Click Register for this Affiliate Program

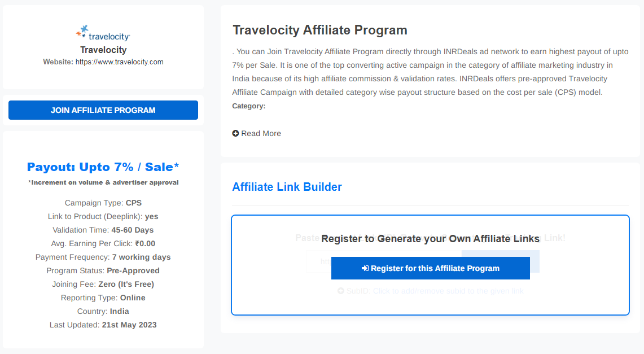click(431, 268)
